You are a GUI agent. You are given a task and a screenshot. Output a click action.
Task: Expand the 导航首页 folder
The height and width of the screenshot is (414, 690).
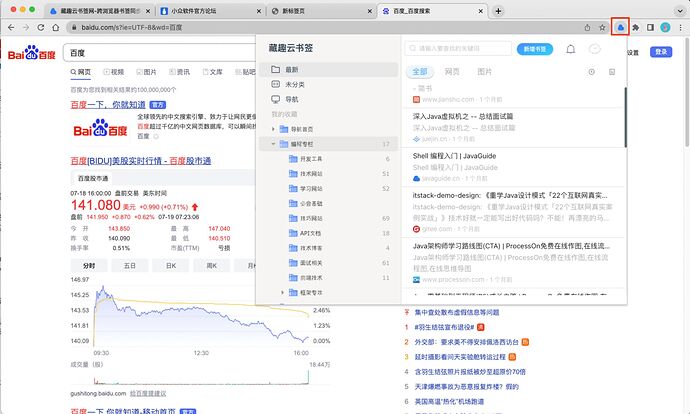[273, 129]
